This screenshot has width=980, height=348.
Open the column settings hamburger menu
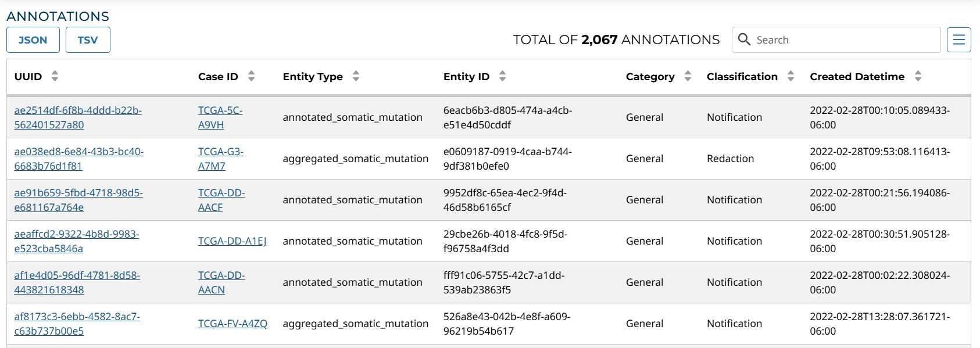[x=958, y=40]
